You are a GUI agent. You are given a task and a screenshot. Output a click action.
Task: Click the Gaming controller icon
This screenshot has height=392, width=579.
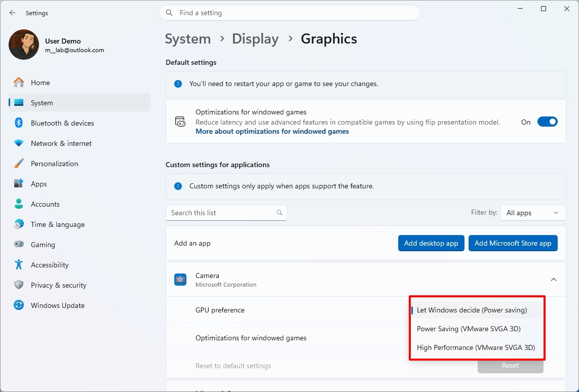(x=18, y=244)
